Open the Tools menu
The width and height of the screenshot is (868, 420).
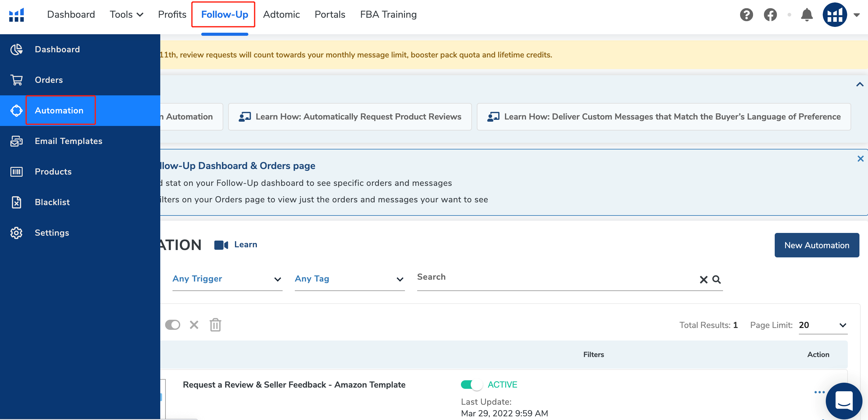tap(126, 14)
